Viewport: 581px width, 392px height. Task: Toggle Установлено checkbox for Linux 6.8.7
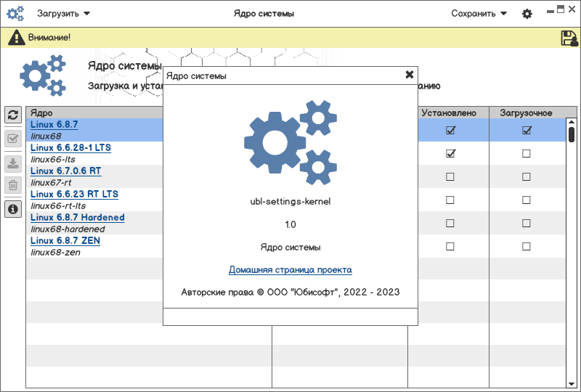450,130
